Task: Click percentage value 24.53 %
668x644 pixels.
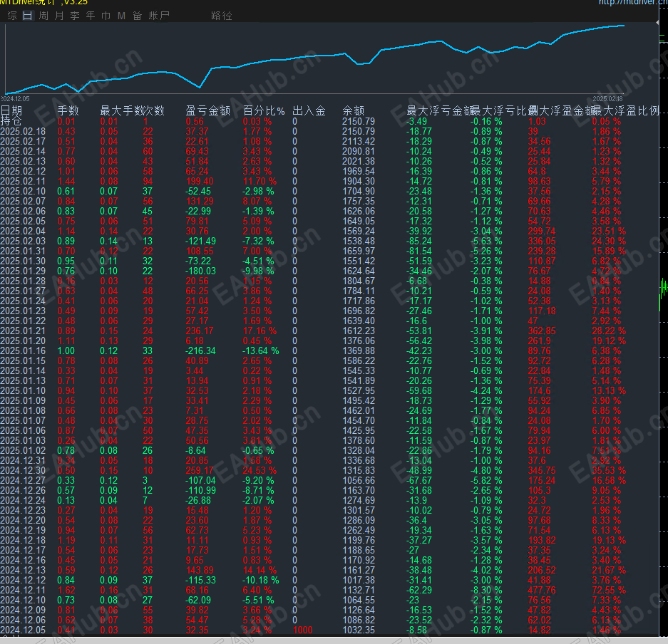Action: [x=260, y=470]
